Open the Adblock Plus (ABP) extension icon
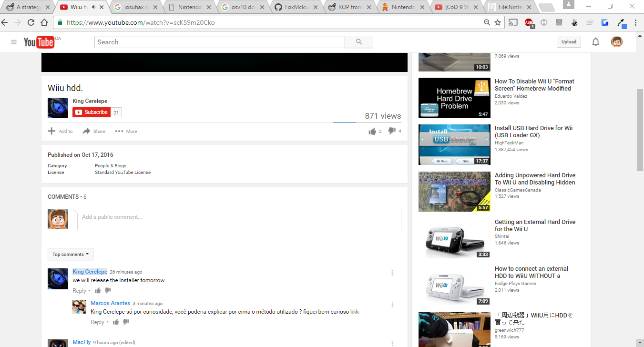The width and height of the screenshot is (644, 347). 529,22
